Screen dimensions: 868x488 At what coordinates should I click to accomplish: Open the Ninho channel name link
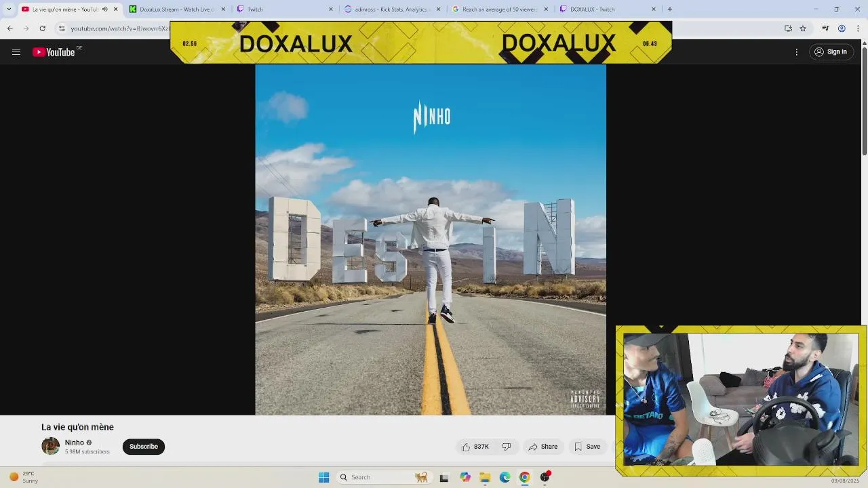(x=75, y=443)
